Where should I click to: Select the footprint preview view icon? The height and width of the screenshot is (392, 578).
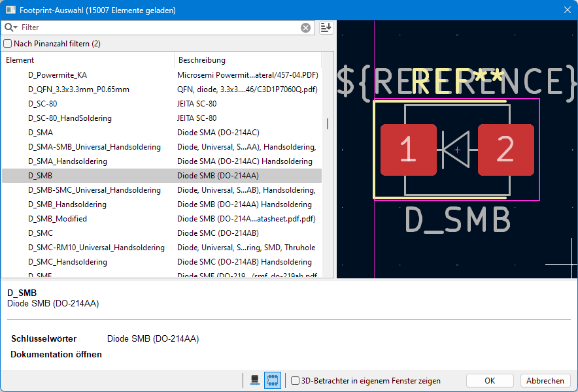[272, 380]
